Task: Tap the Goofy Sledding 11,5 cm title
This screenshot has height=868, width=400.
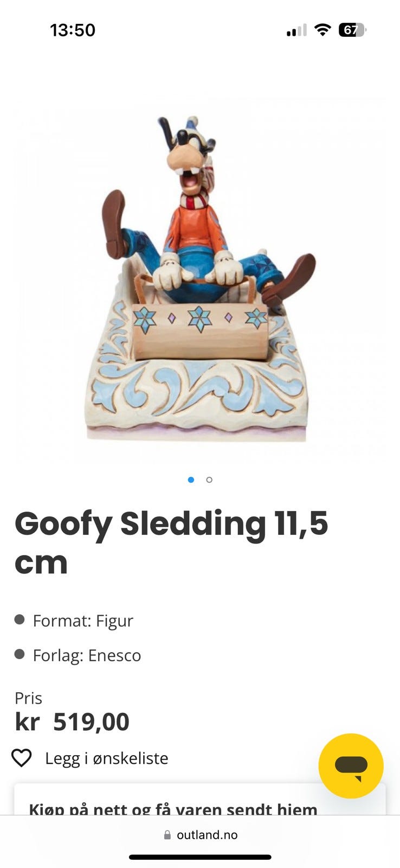Action: (x=171, y=542)
